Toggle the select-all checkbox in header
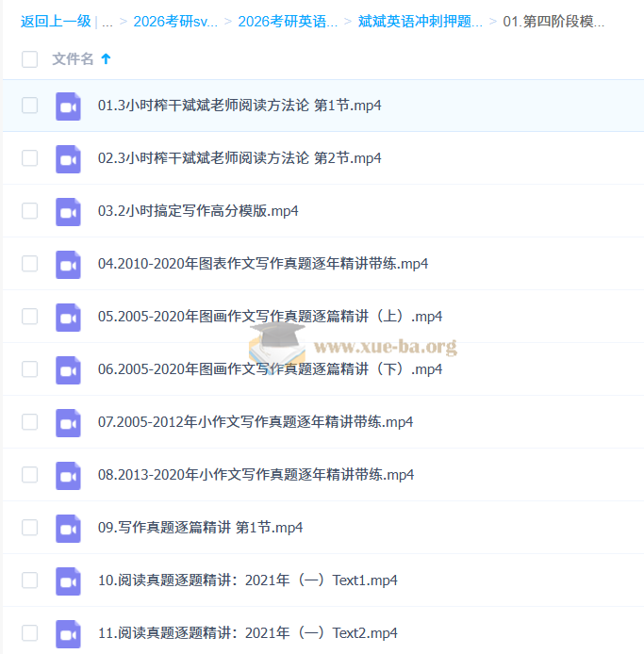The image size is (644, 654). 29,59
